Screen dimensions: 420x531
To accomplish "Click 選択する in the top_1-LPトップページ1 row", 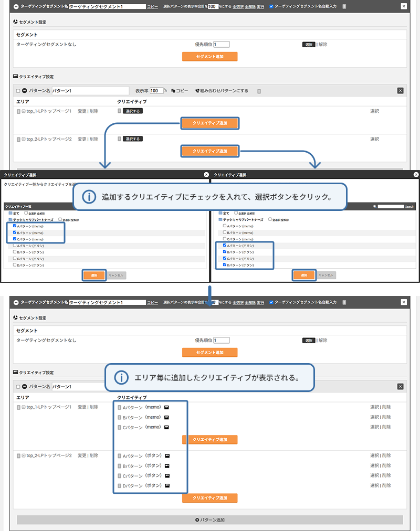I will (132, 111).
